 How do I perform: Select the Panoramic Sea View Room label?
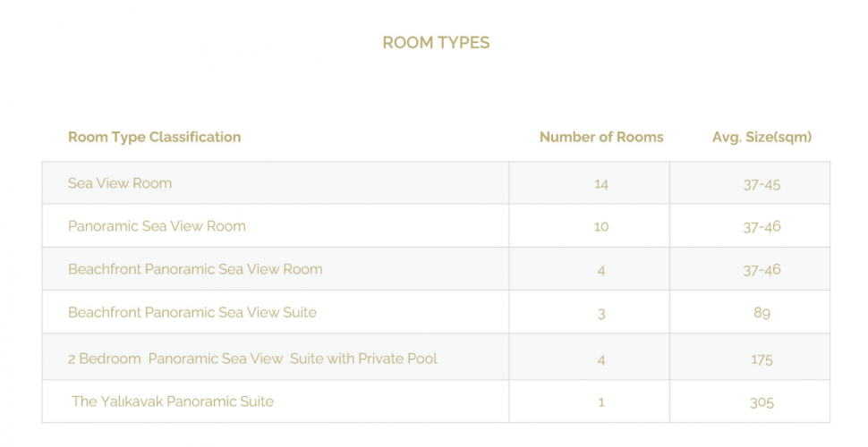click(x=157, y=226)
